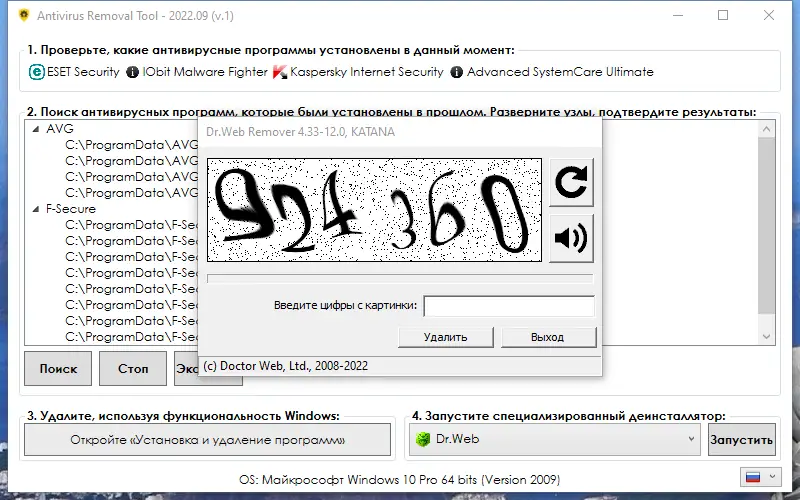Click the ESET Security label
The width and height of the screenshot is (800, 500).
(83, 72)
